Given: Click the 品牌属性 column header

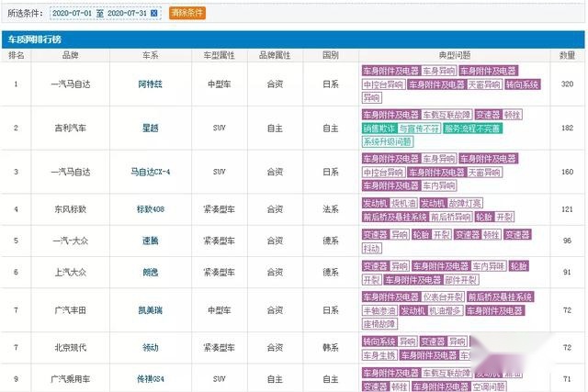Looking at the screenshot, I should (x=275, y=55).
